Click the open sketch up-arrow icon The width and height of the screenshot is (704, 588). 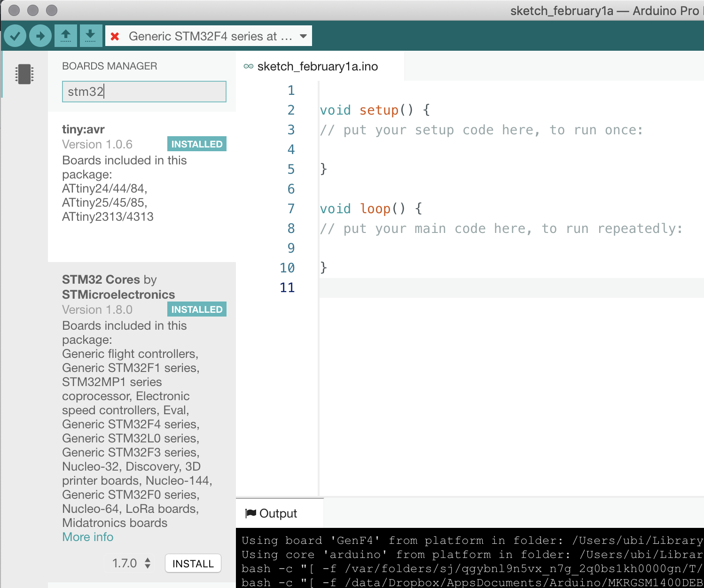[x=66, y=36]
